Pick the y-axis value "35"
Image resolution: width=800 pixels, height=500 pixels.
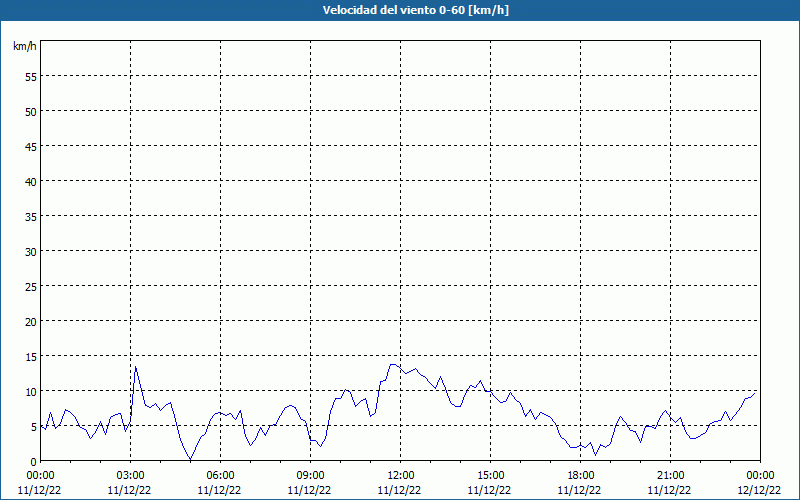click(x=31, y=216)
